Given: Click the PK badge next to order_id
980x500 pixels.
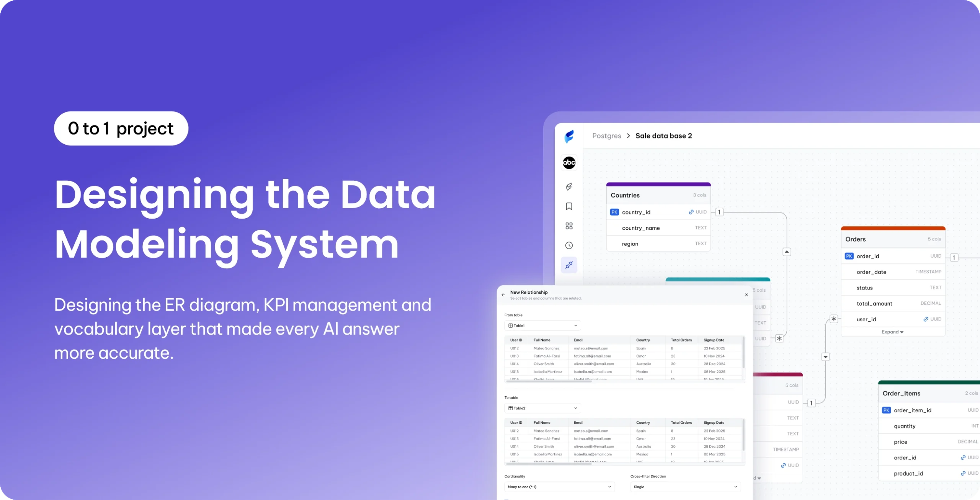Looking at the screenshot, I should pos(849,256).
